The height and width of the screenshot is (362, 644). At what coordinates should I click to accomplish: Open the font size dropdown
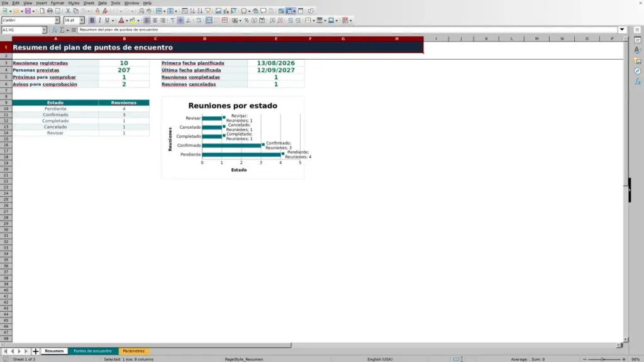click(82, 21)
